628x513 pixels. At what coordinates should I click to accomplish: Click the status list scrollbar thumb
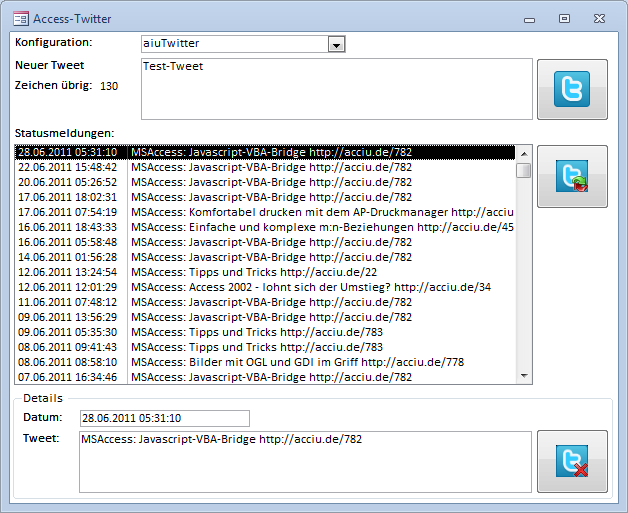pos(524,171)
